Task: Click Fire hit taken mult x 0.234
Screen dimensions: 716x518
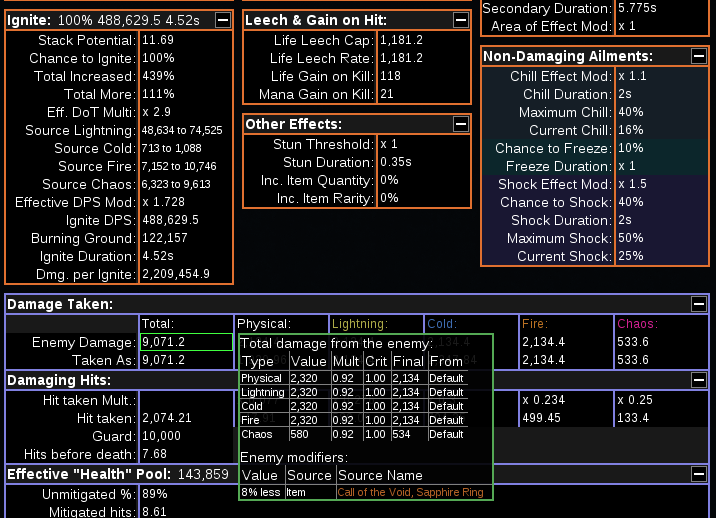Action: [x=543, y=400]
